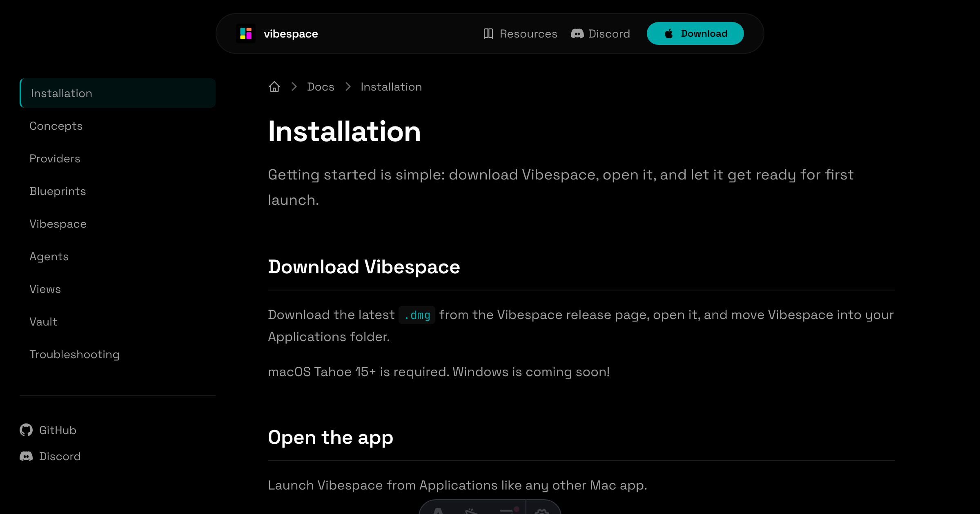The width and height of the screenshot is (980, 514).
Task: Open Resources in the top navigation
Action: [520, 33]
